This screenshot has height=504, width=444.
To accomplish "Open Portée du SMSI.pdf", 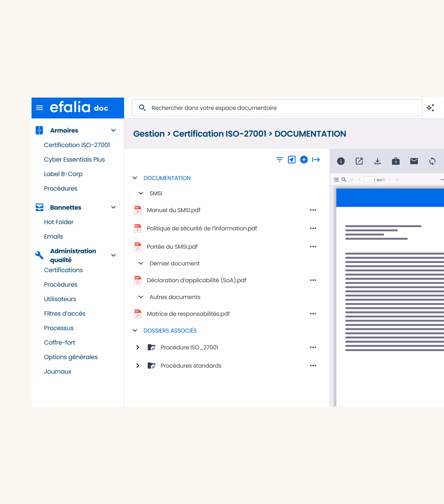I will coord(172,247).
